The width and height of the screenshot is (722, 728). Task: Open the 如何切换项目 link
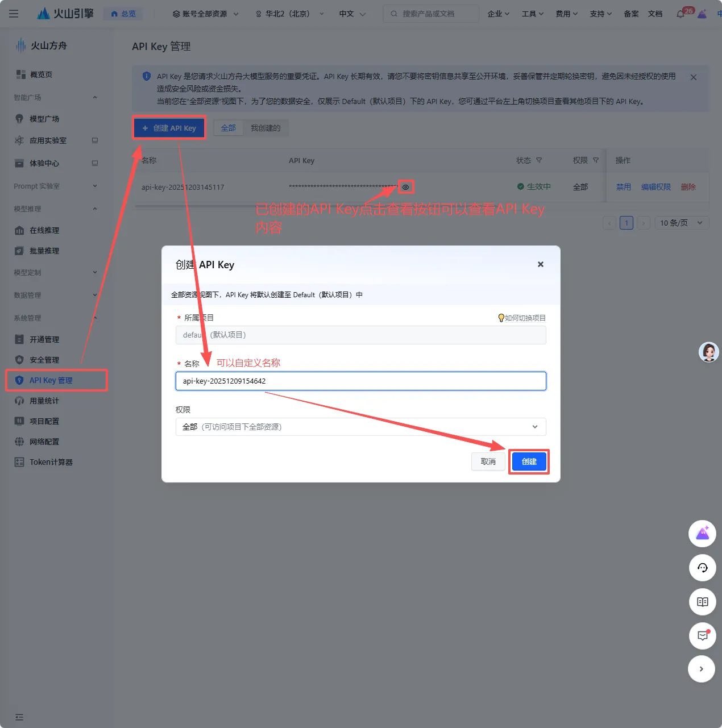[521, 318]
